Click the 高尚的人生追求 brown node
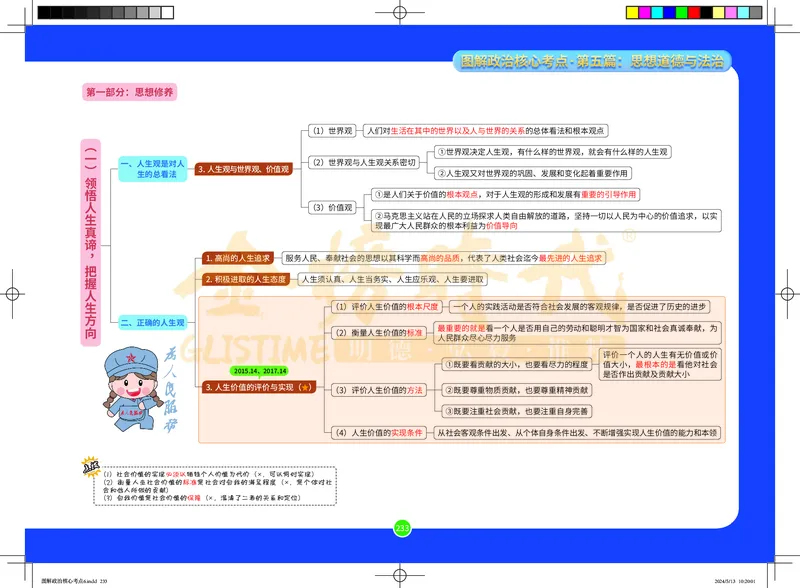800x588 pixels. 235,258
